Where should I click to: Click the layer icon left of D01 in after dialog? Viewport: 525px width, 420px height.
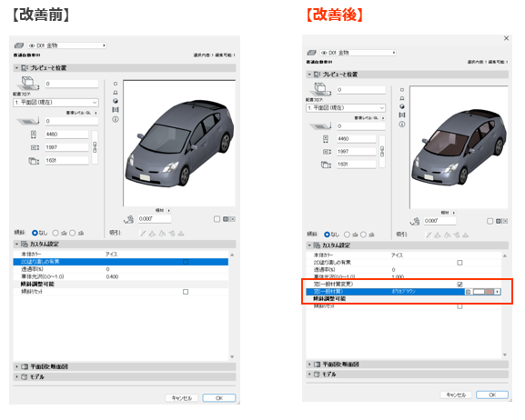pos(312,53)
